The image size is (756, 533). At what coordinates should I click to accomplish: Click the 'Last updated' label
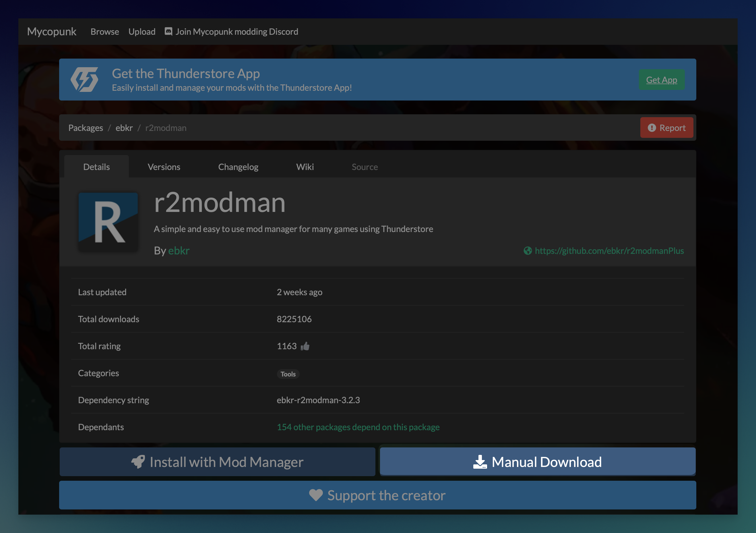pos(102,292)
